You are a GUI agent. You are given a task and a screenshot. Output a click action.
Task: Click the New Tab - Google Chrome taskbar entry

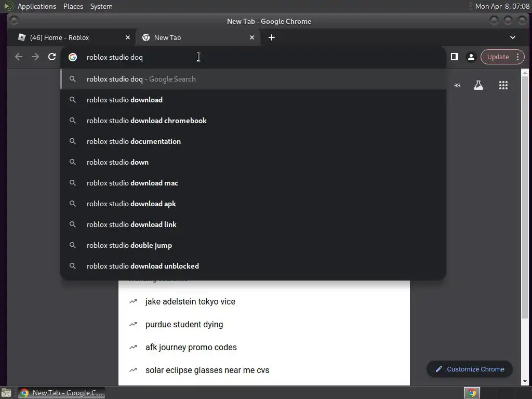[x=62, y=393]
